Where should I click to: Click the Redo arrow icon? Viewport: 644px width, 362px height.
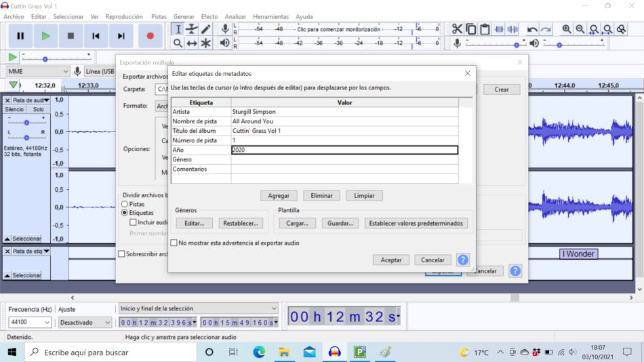546,29
